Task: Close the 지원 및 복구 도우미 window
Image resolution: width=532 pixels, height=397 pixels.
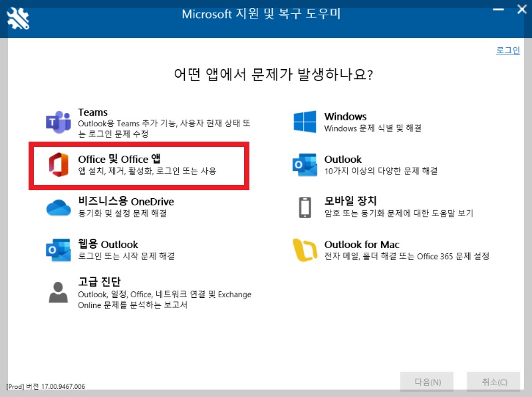Action: tap(522, 9)
